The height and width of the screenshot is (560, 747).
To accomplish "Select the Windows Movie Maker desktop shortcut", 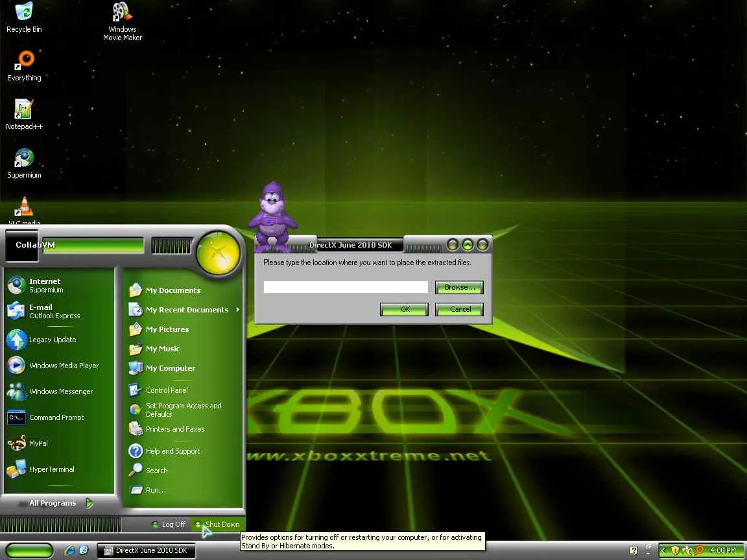I will point(123,21).
